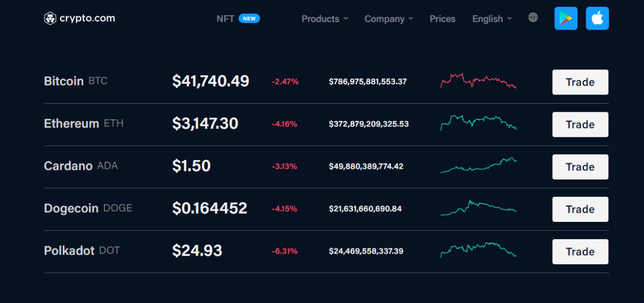Click the NEW badge beside NFT
This screenshot has width=644, height=303.
[249, 19]
